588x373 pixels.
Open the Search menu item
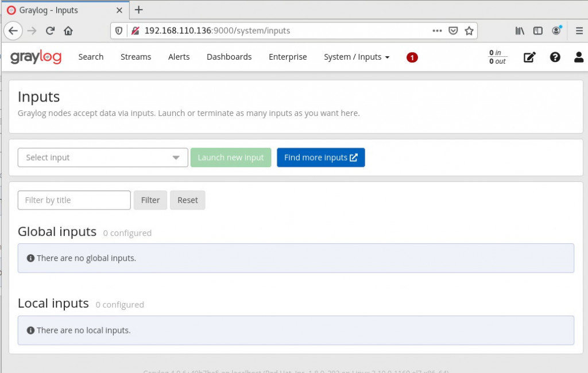tap(91, 57)
